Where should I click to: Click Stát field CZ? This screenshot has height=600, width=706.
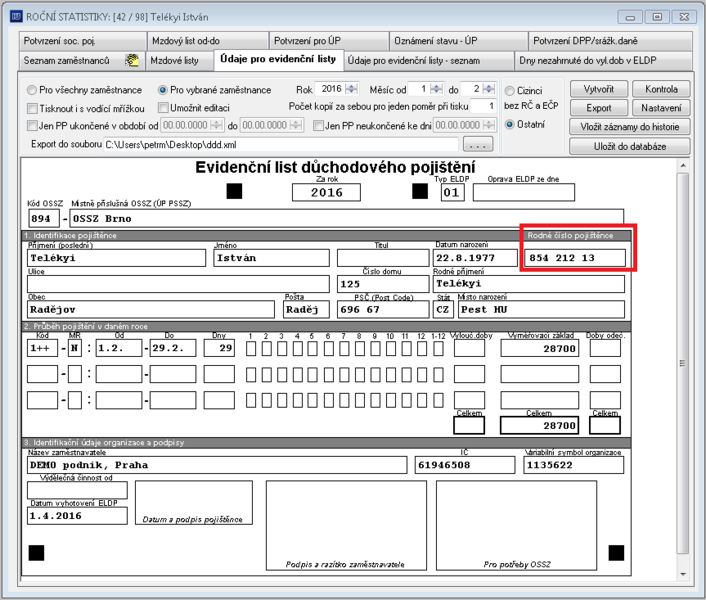click(x=443, y=310)
